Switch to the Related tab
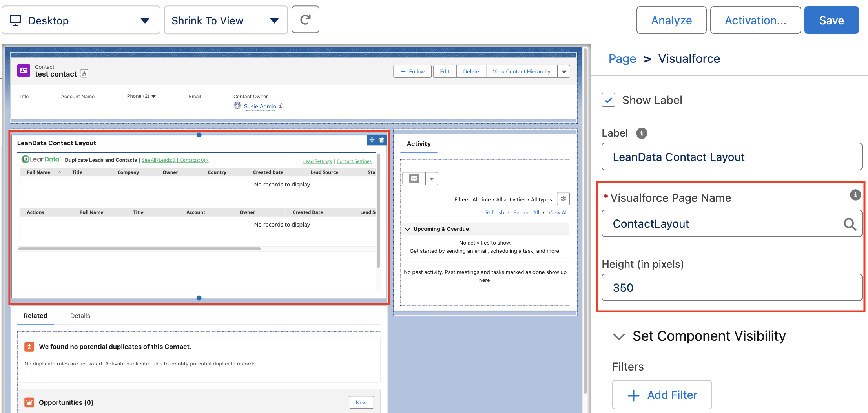Screen dimensions: 868x413 click(35, 316)
